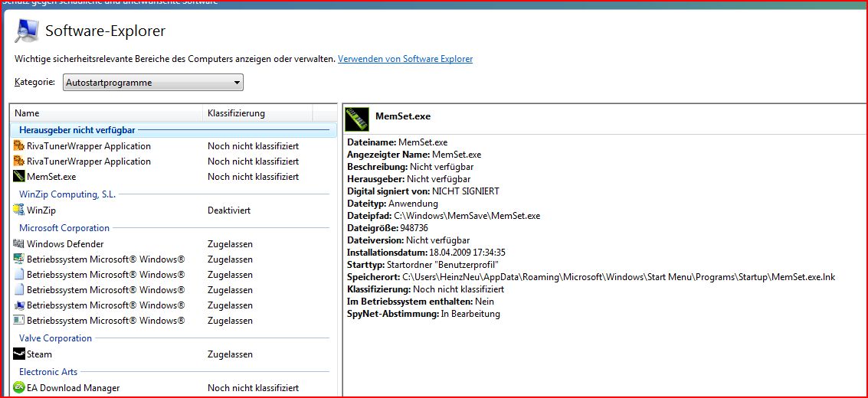Click the Steam program icon
Screen dimensions: 868x398
pyautogui.click(x=19, y=354)
